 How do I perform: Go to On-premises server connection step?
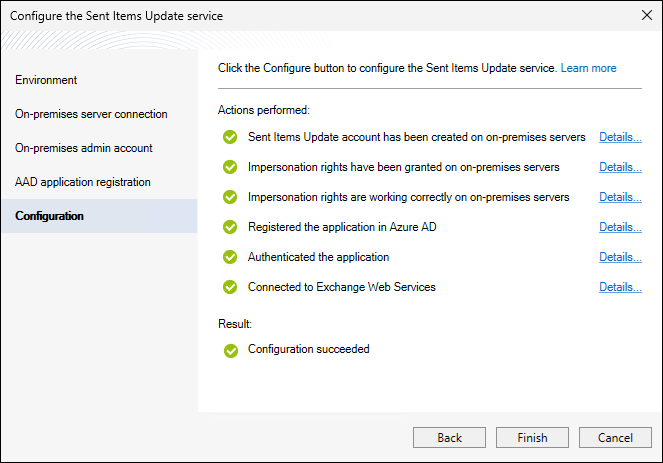click(x=91, y=114)
